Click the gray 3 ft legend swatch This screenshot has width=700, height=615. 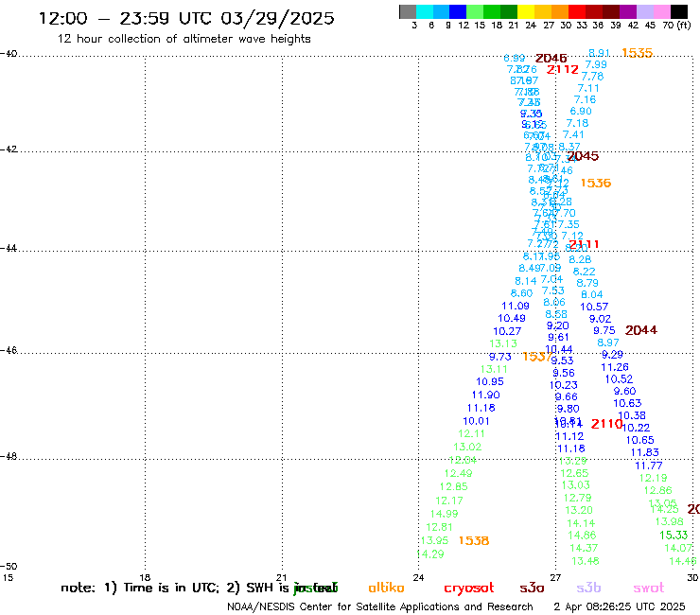[408, 11]
